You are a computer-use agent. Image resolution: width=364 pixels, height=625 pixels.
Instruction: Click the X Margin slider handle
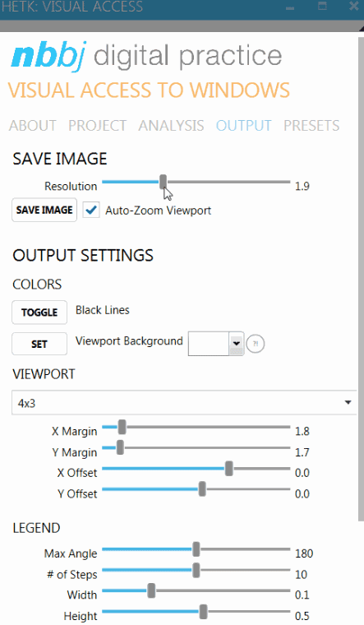(122, 427)
